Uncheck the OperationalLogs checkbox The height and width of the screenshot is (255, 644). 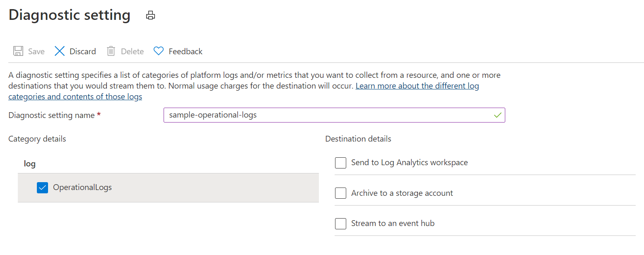(43, 188)
